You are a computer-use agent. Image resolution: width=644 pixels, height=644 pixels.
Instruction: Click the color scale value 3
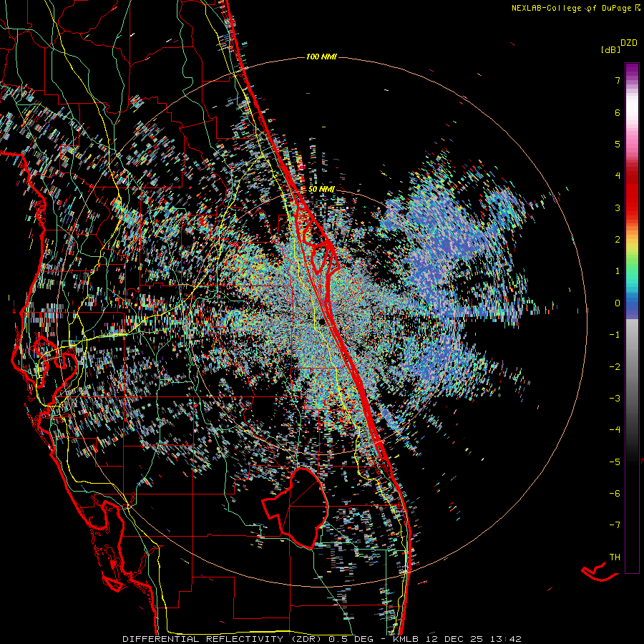point(618,208)
